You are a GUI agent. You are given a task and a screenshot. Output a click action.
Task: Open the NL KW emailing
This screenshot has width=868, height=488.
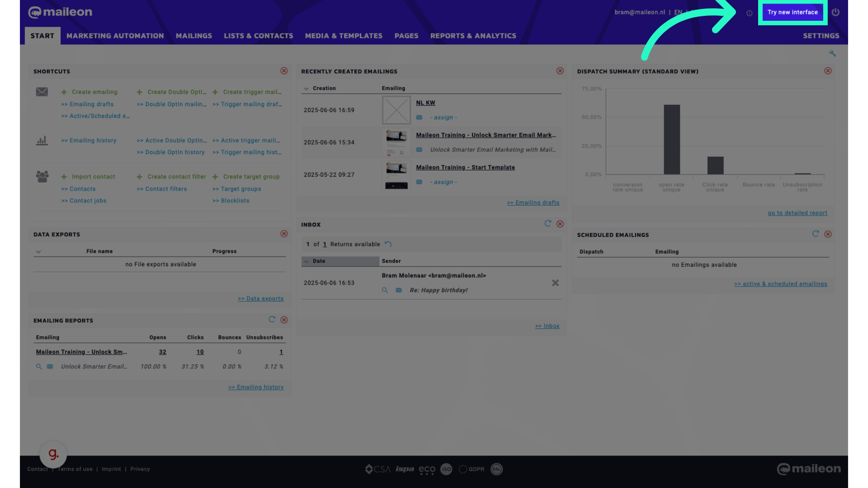pos(425,103)
